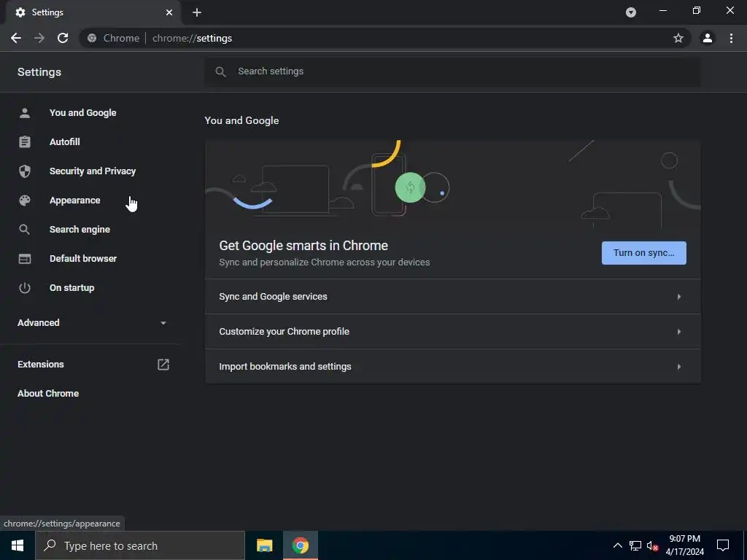The width and height of the screenshot is (747, 560).
Task: Open the Windows Start menu
Action: click(x=18, y=545)
